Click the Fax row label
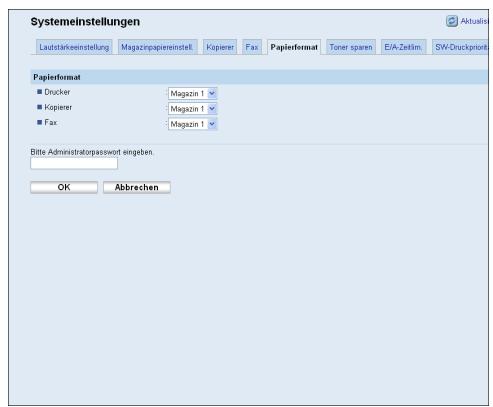Screen dimensions: 493x407 tap(51, 122)
